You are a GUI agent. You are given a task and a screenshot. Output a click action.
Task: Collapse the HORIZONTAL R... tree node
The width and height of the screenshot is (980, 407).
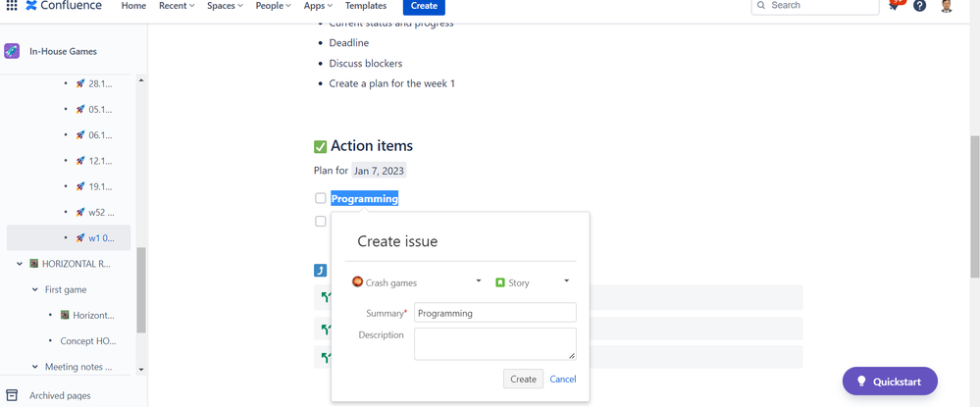point(20,264)
